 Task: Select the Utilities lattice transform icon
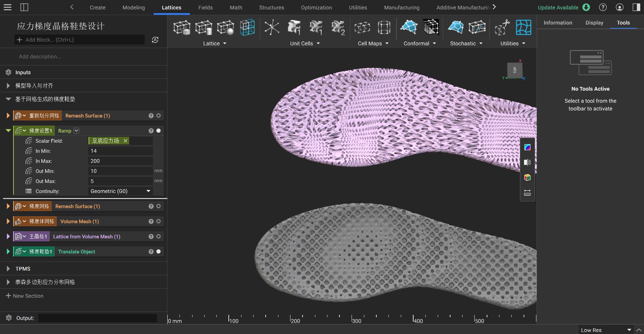502,27
